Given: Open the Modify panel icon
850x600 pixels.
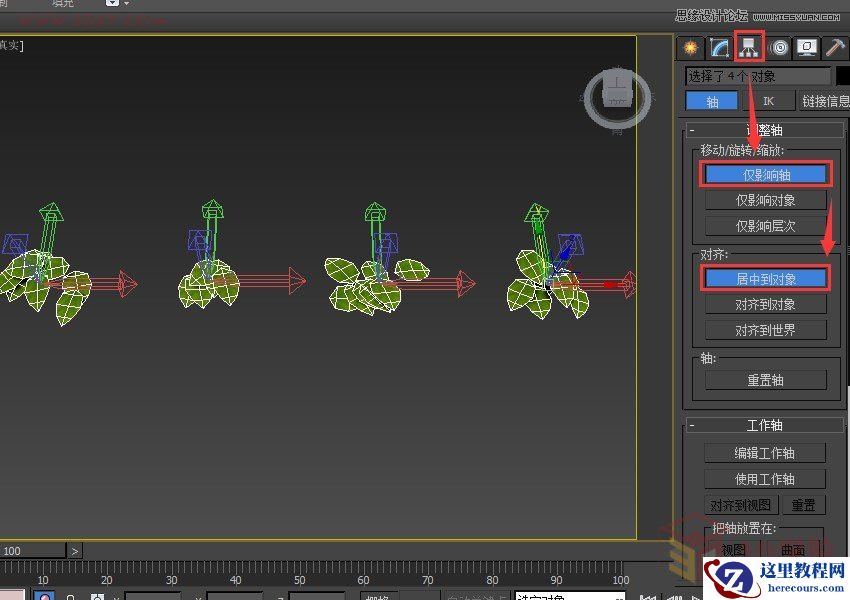Looking at the screenshot, I should point(719,47).
